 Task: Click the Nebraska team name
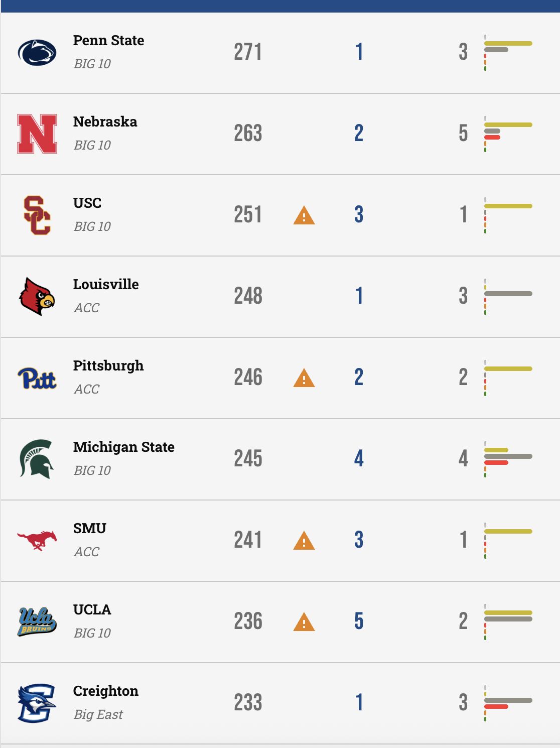[105, 121]
